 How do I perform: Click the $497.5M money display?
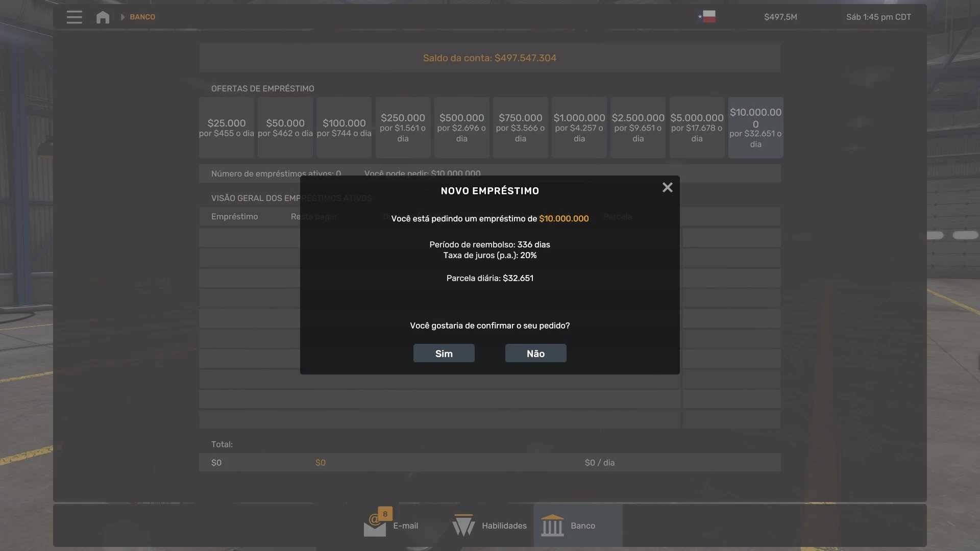(780, 17)
